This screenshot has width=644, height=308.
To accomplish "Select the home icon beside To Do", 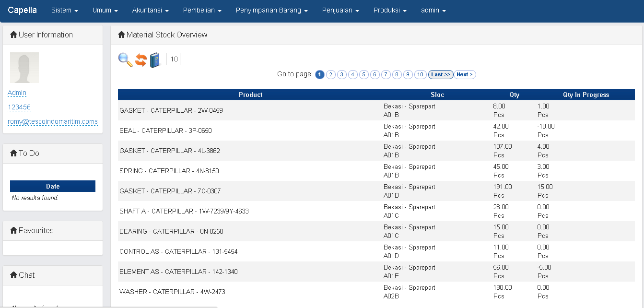I will pyautogui.click(x=13, y=153).
